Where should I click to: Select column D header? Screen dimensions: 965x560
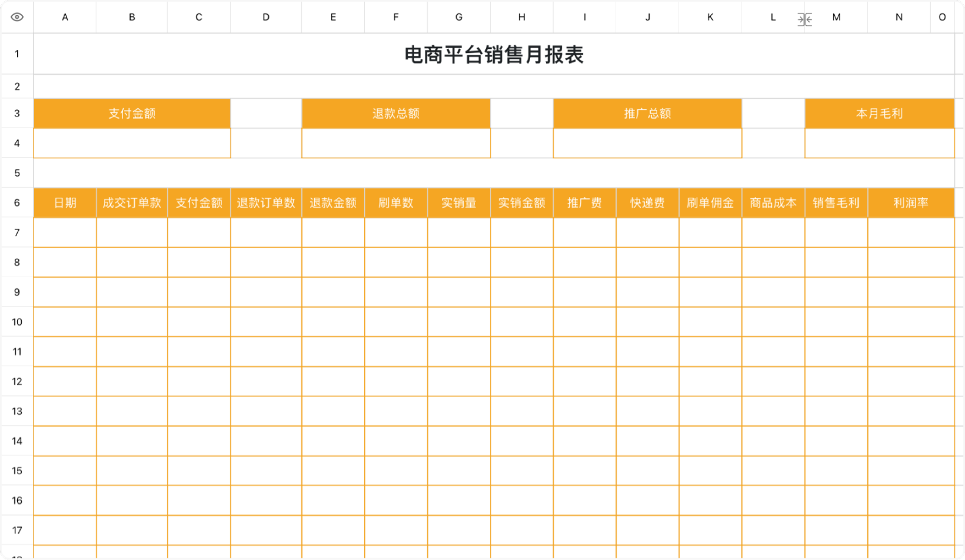(x=266, y=17)
